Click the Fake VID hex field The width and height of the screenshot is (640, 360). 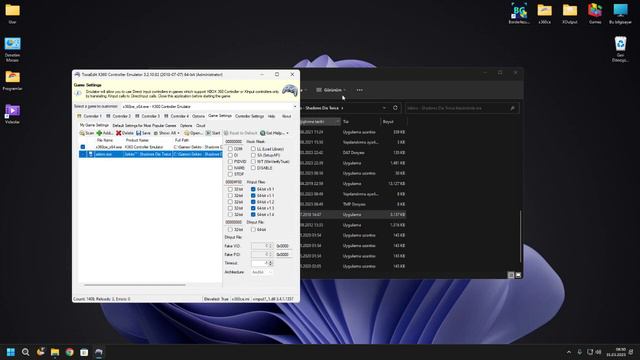coord(283,246)
